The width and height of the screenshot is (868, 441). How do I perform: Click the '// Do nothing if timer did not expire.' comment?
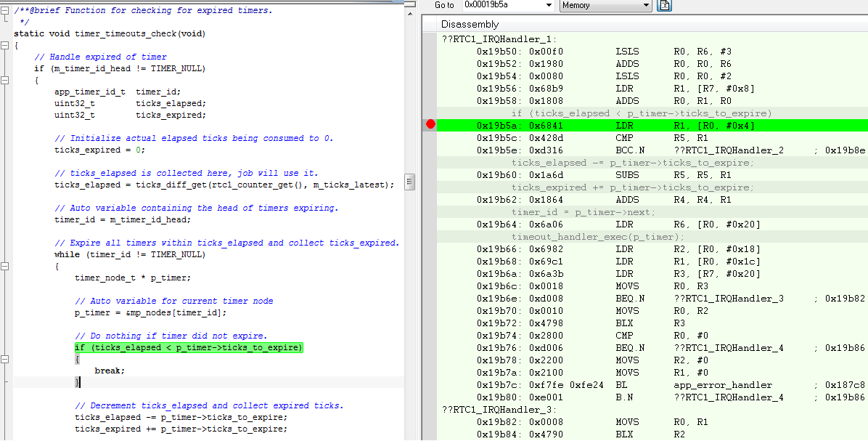(171, 336)
